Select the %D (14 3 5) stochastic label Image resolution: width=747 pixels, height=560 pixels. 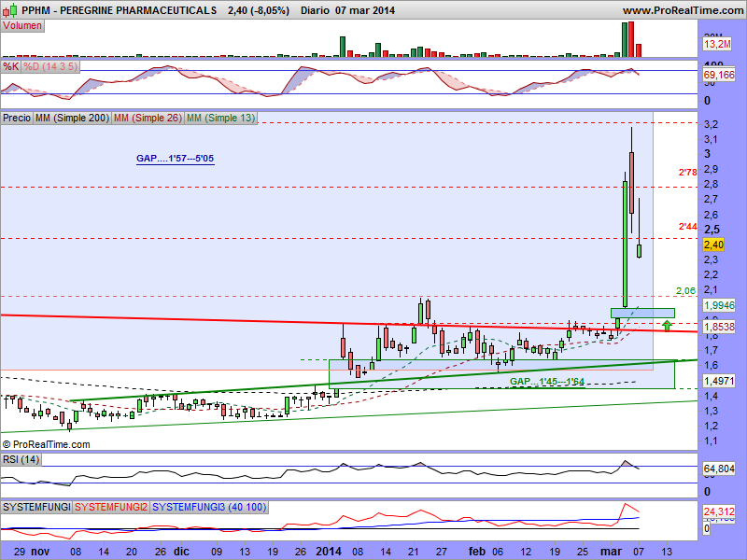click(x=50, y=66)
